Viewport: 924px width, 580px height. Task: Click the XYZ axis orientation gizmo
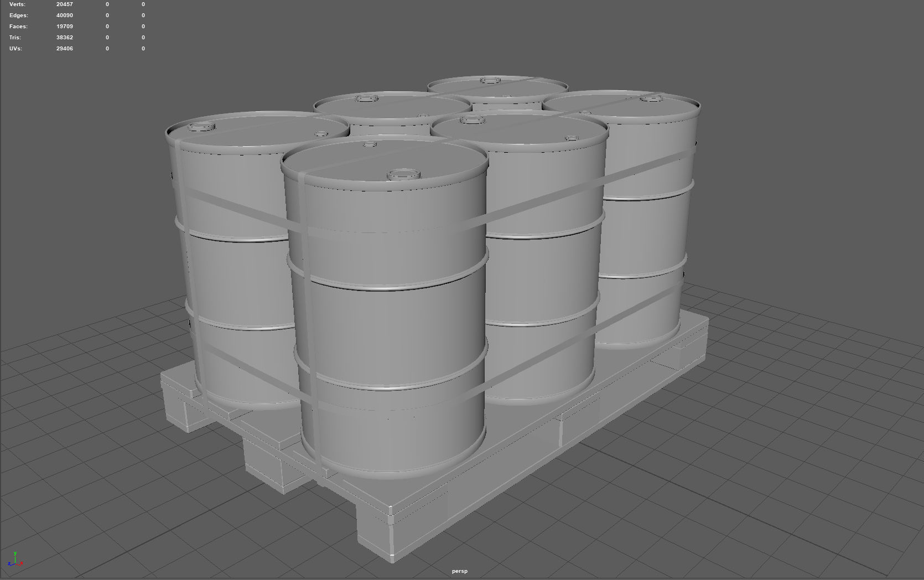[15, 560]
